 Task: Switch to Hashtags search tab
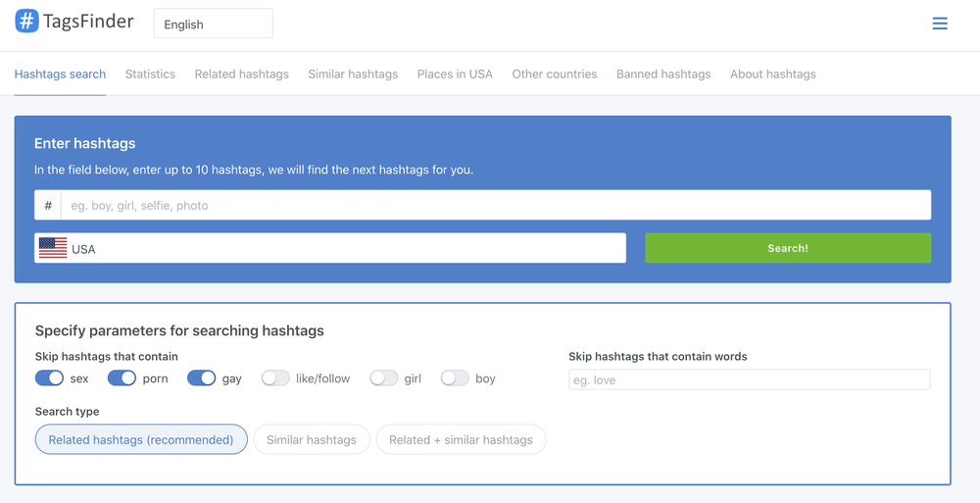pyautogui.click(x=60, y=74)
